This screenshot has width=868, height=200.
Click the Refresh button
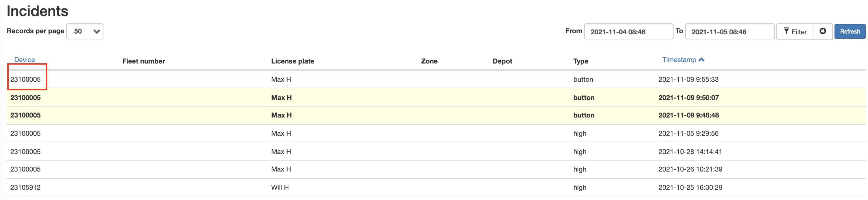point(850,32)
